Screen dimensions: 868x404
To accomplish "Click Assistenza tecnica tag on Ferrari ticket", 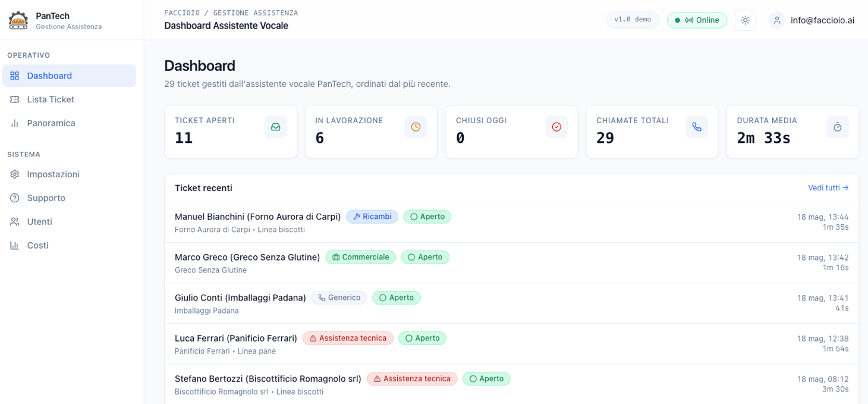I will (x=348, y=338).
